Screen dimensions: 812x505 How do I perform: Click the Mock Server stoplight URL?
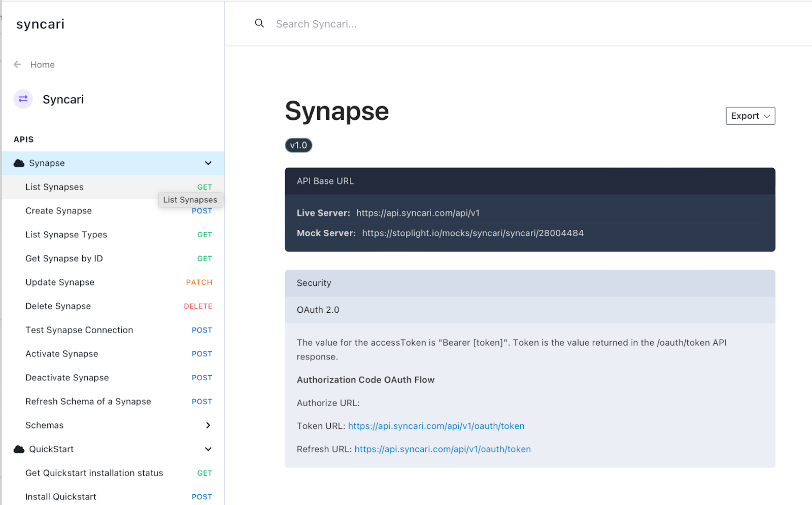pyautogui.click(x=473, y=233)
